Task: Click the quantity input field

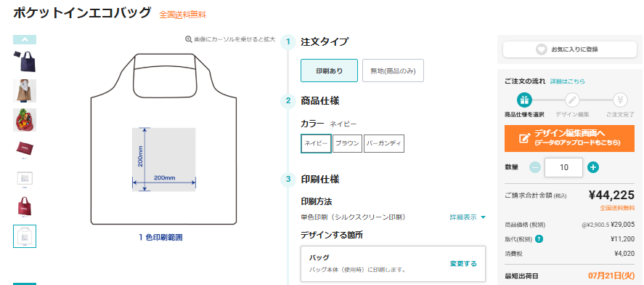Action: pos(563,167)
